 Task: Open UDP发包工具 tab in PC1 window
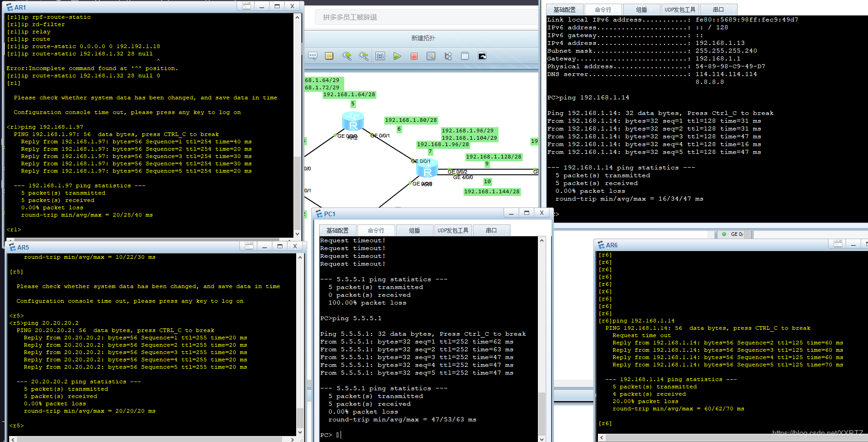[x=453, y=230]
